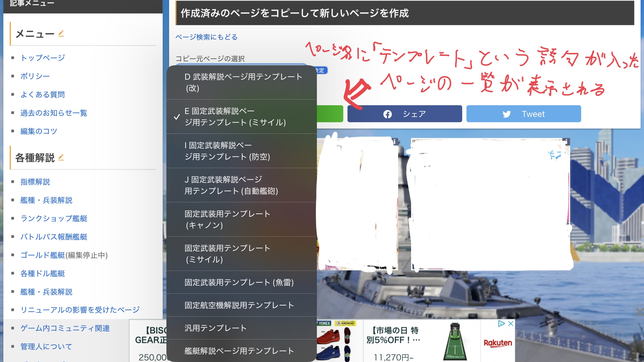
Task: Click the AdChoices triangle icon on the ad
Action: click(501, 324)
